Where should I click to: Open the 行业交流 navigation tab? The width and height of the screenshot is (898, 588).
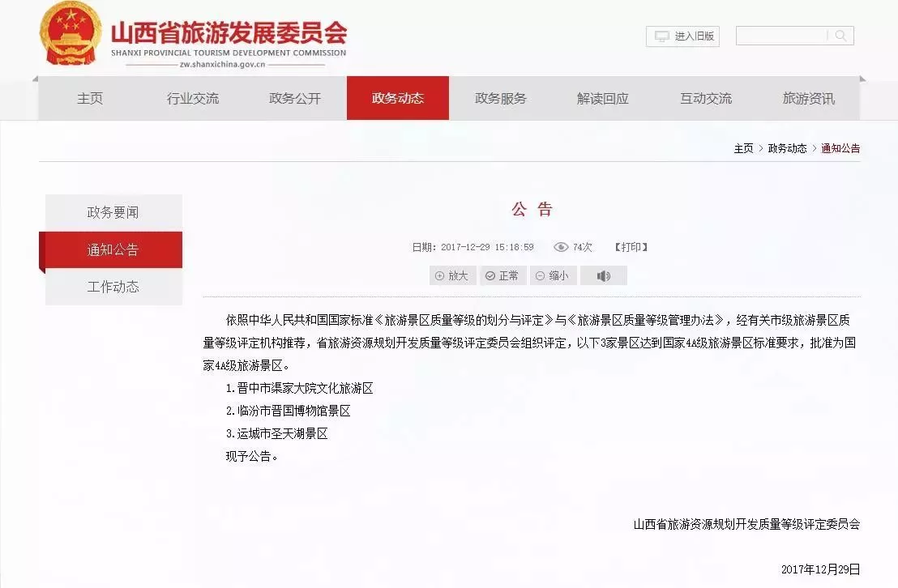[193, 99]
